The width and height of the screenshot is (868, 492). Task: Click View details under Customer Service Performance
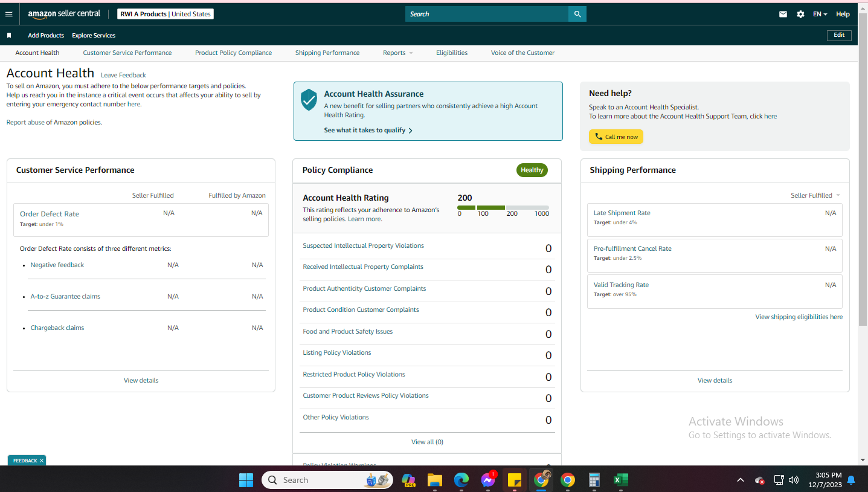pos(141,380)
